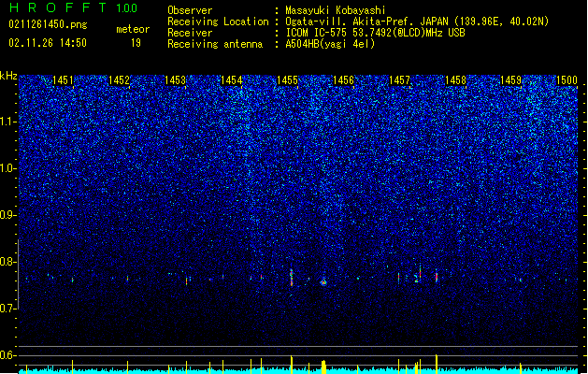
Task: Click the version number 1.00
Action: click(x=127, y=8)
